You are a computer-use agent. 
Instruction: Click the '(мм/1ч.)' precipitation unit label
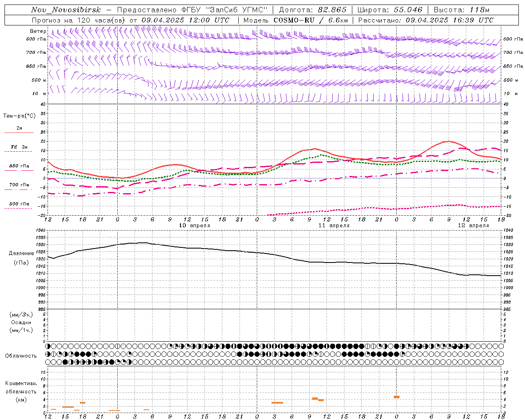[x=21, y=330]
